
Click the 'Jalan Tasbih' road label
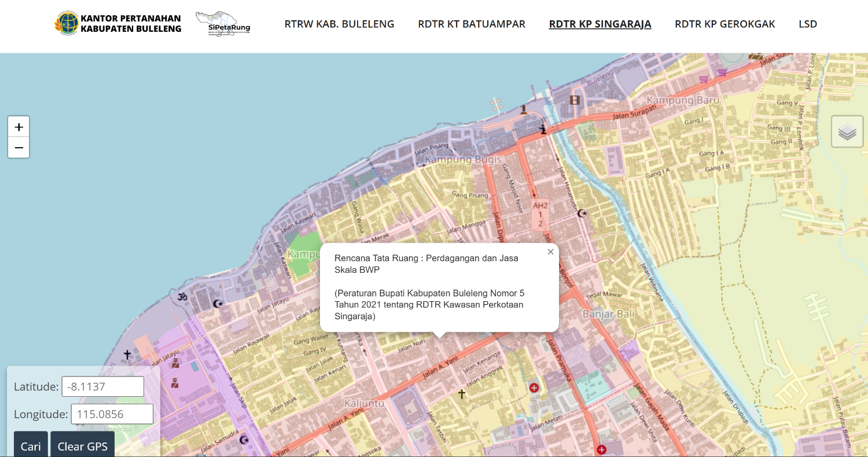click(x=436, y=427)
